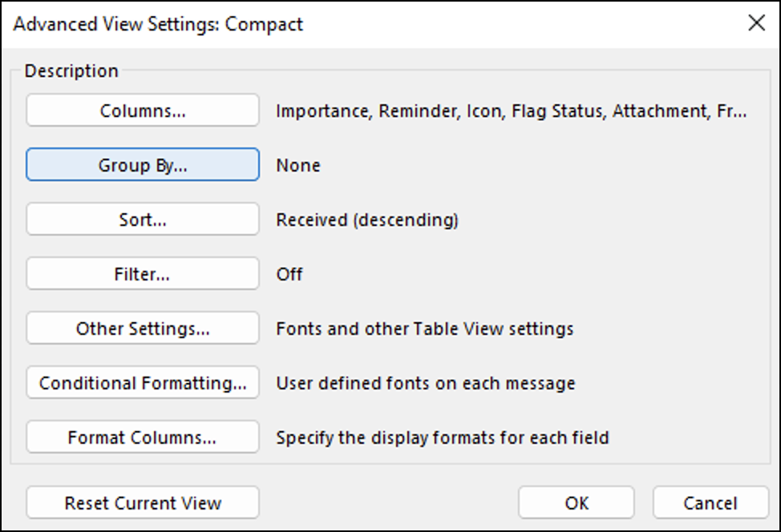
Task: Open the Filter... dialog button
Action: tap(143, 273)
